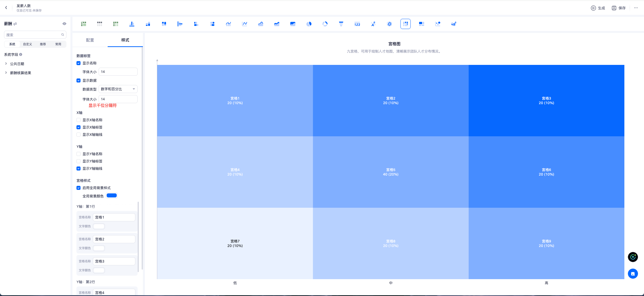Viewport: 644px width, 296px height.
Task: Click the X-axis label 中
Action: click(x=391, y=283)
